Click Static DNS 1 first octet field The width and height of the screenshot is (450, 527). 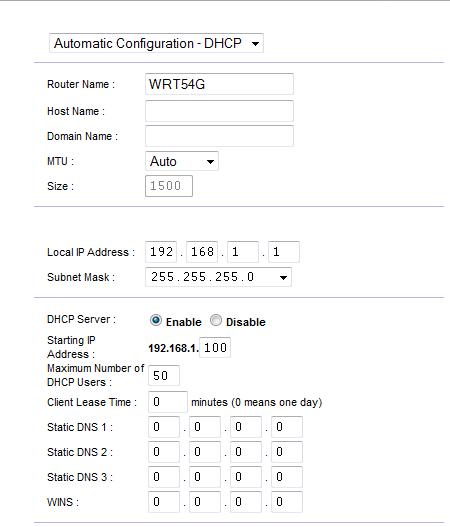[x=164, y=427]
